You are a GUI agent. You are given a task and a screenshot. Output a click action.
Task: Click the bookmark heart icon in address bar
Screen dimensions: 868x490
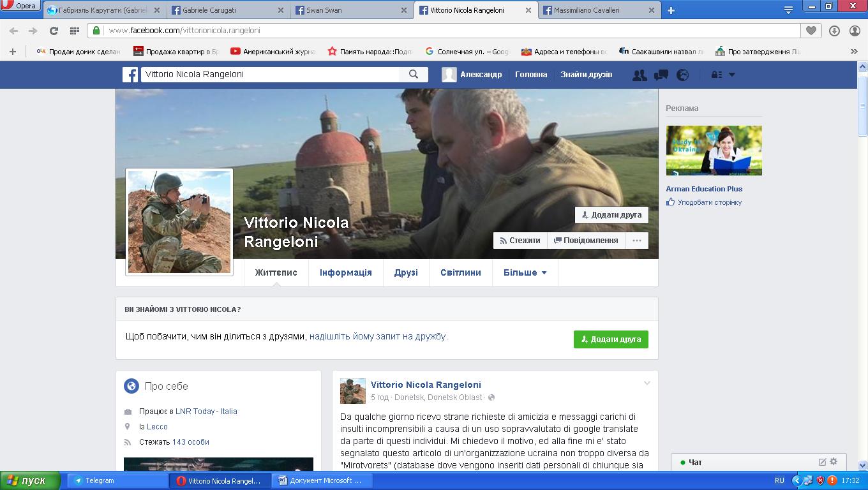point(811,31)
